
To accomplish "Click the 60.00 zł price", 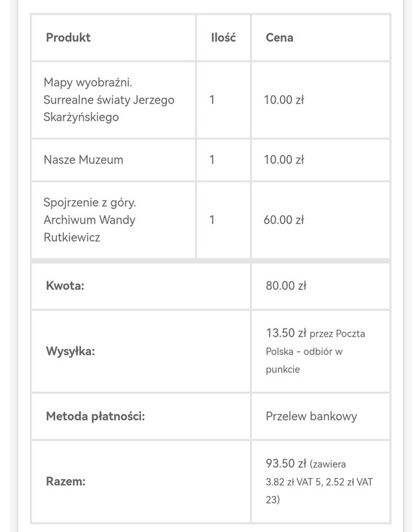I will [x=283, y=219].
